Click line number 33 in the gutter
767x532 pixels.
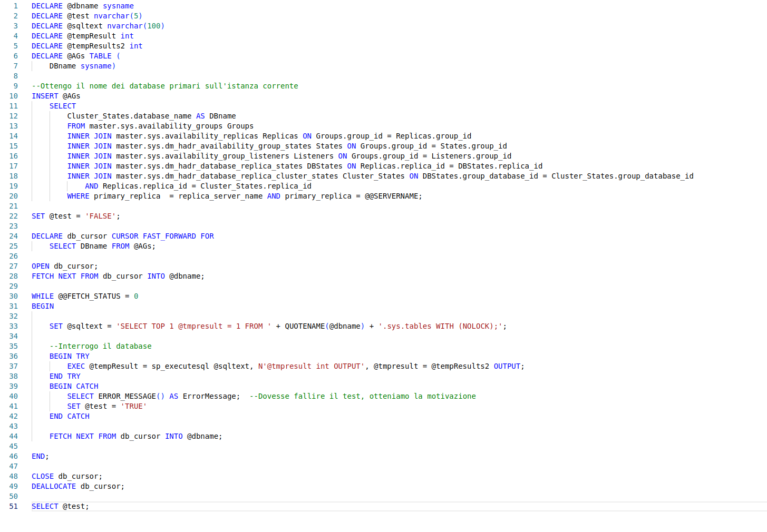(13, 326)
